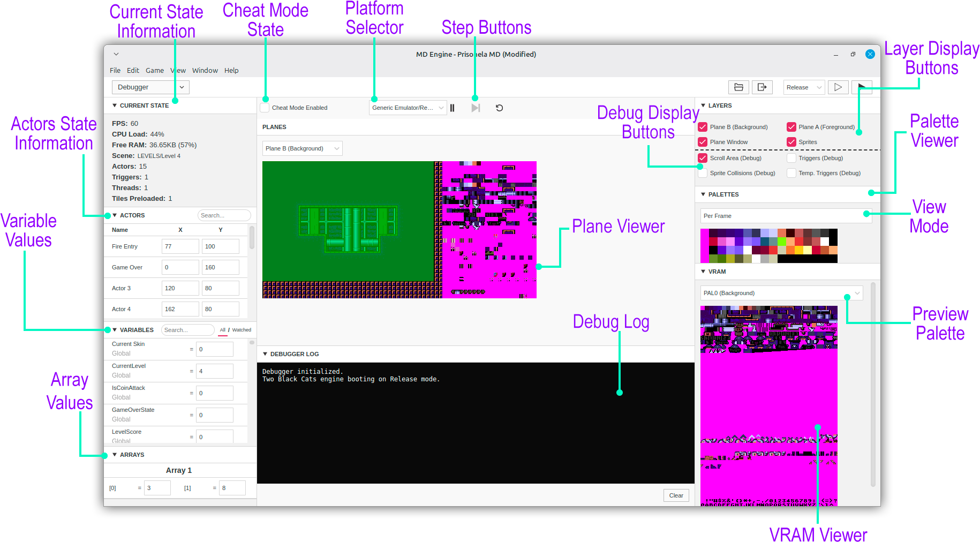Collapse the Debugger Log section
Screen dimensions: 980x542
pos(265,354)
